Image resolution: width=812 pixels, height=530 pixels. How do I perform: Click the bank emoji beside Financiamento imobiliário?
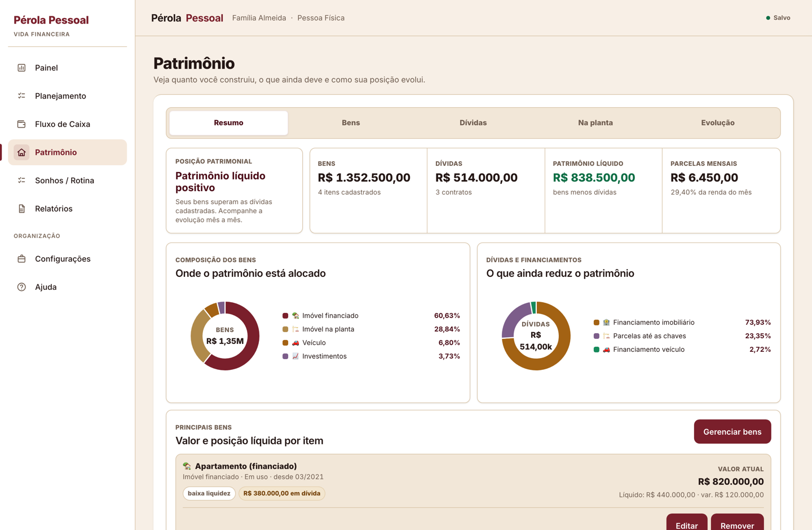point(606,323)
